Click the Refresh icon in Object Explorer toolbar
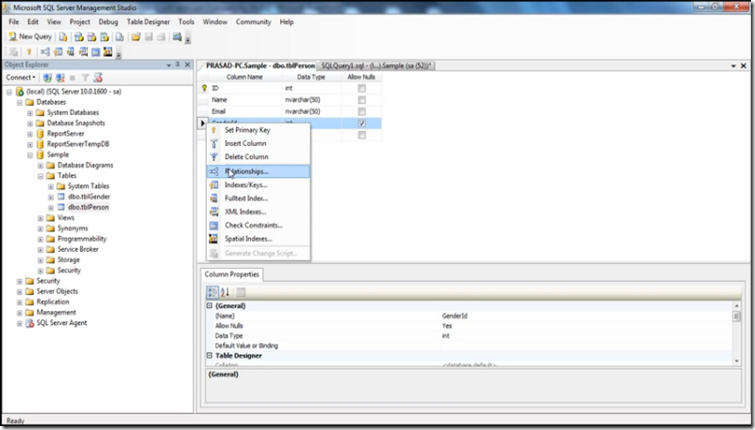Viewport: 755px width, 430px height. 98,78
